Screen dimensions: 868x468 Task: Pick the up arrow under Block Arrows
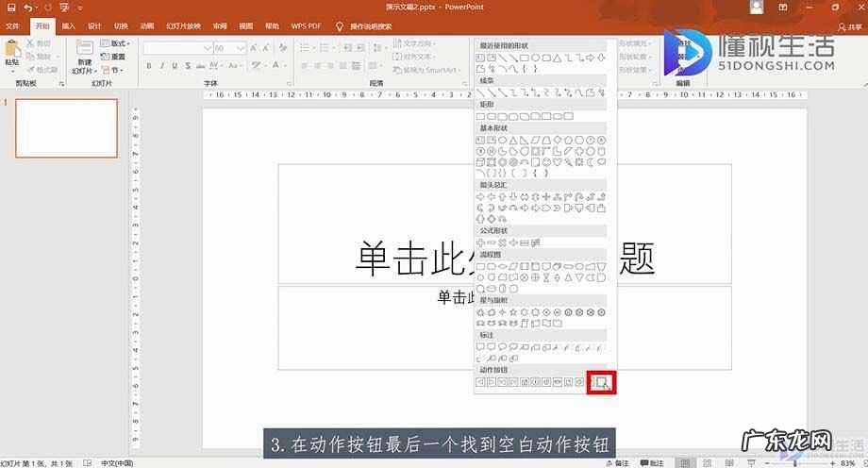pyautogui.click(x=502, y=196)
